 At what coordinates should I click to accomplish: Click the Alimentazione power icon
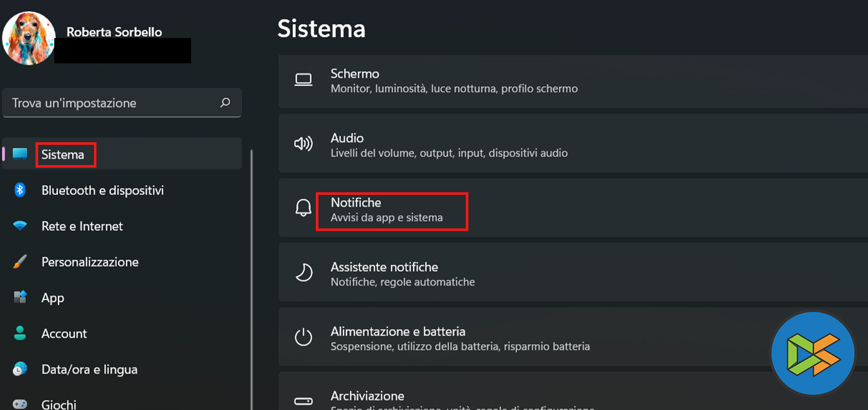coord(303,338)
